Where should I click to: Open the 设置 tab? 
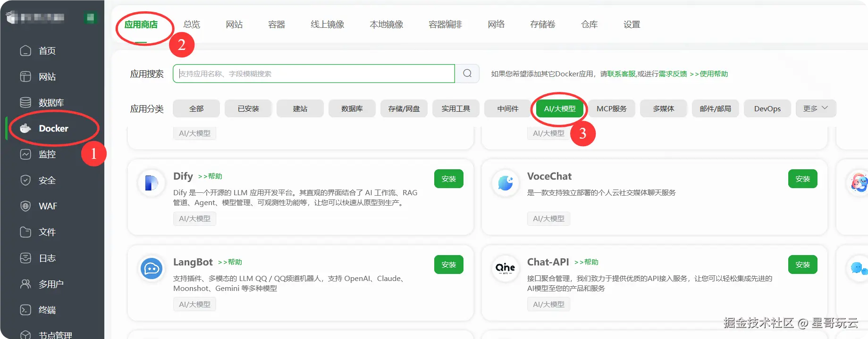(632, 25)
